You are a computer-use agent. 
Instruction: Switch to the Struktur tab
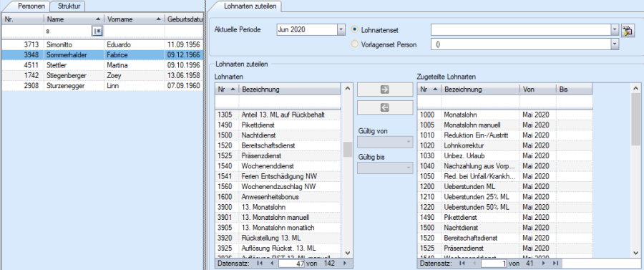click(x=69, y=6)
